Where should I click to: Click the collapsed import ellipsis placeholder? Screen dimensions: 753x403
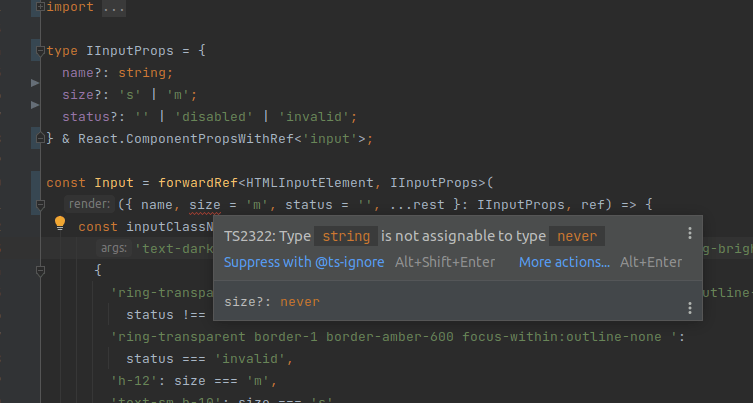[114, 7]
